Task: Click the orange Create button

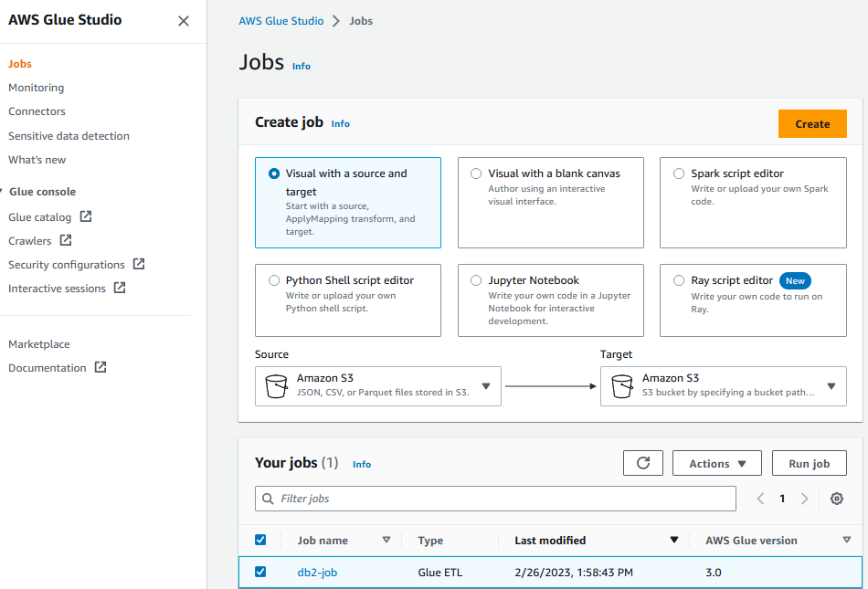Action: (x=812, y=124)
